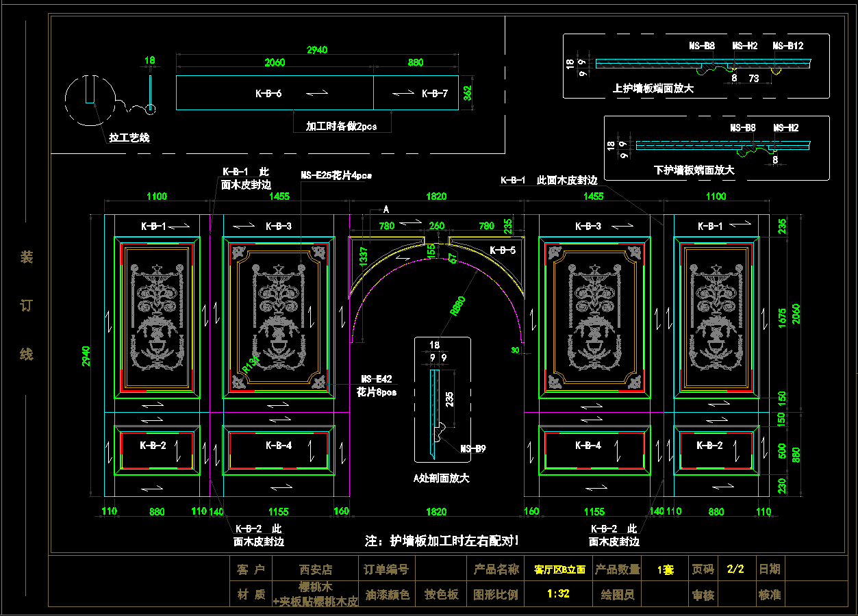This screenshot has height=616, width=858.
Task: Click the K-B-5 arch label
Action: (x=503, y=251)
